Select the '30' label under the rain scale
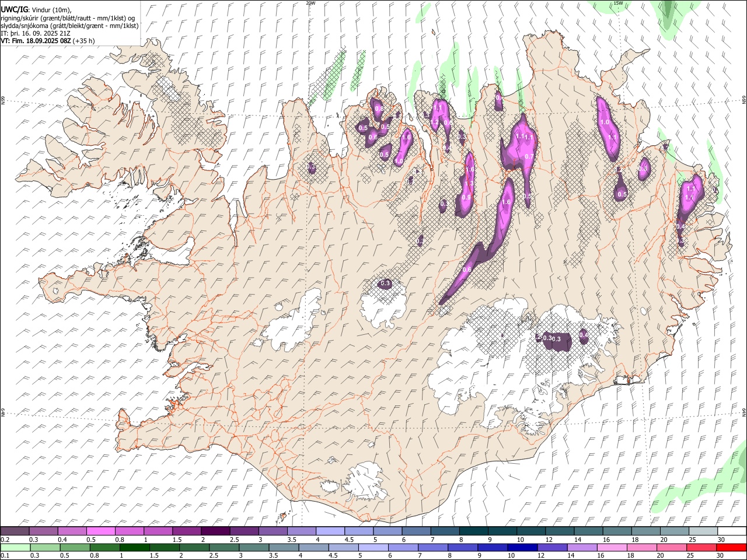Image resolution: width=747 pixels, height=560 pixels. (x=720, y=556)
